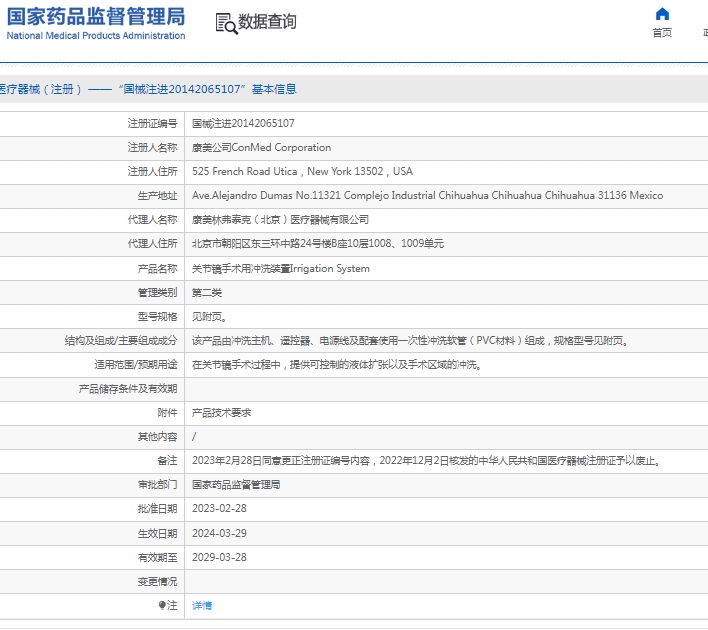
Task: Click the 生产地址 row label
Action: [x=157, y=196]
